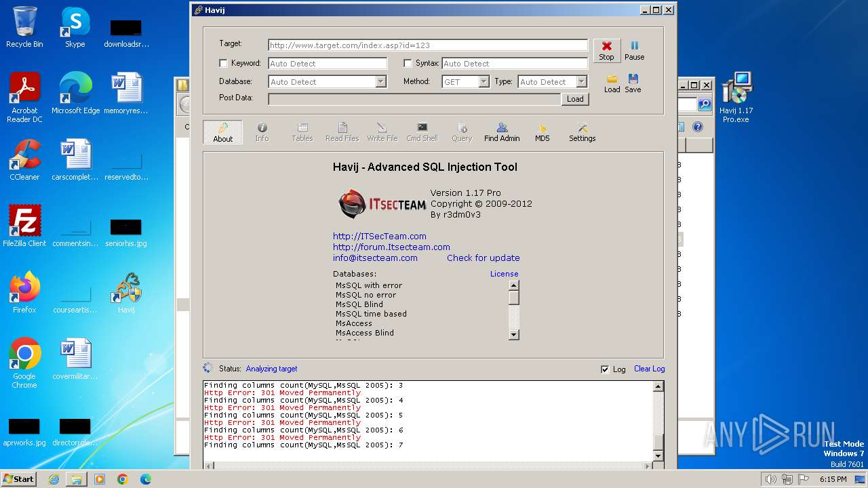Open the Settings panel
The width and height of the screenshot is (868, 488).
[582, 132]
